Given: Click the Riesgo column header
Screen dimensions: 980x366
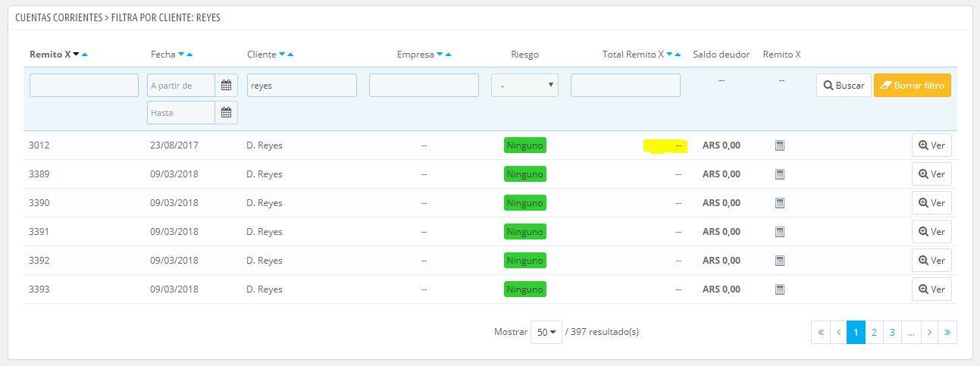Looking at the screenshot, I should pyautogui.click(x=525, y=55).
